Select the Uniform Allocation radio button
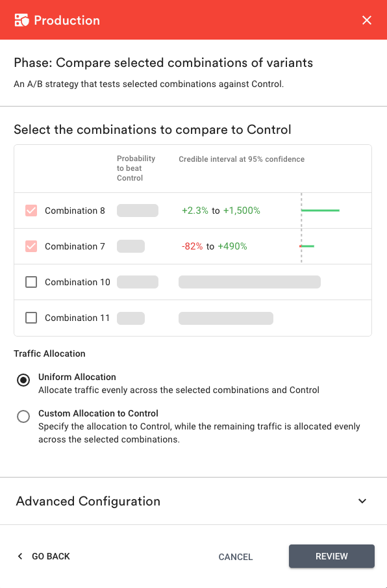387x588 pixels. click(23, 380)
